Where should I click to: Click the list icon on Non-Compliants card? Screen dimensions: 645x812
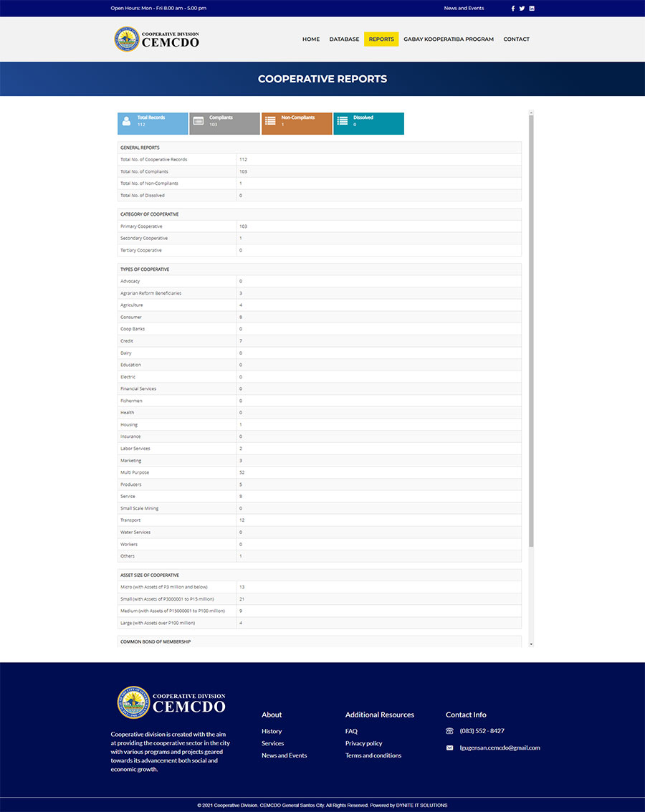coord(270,120)
